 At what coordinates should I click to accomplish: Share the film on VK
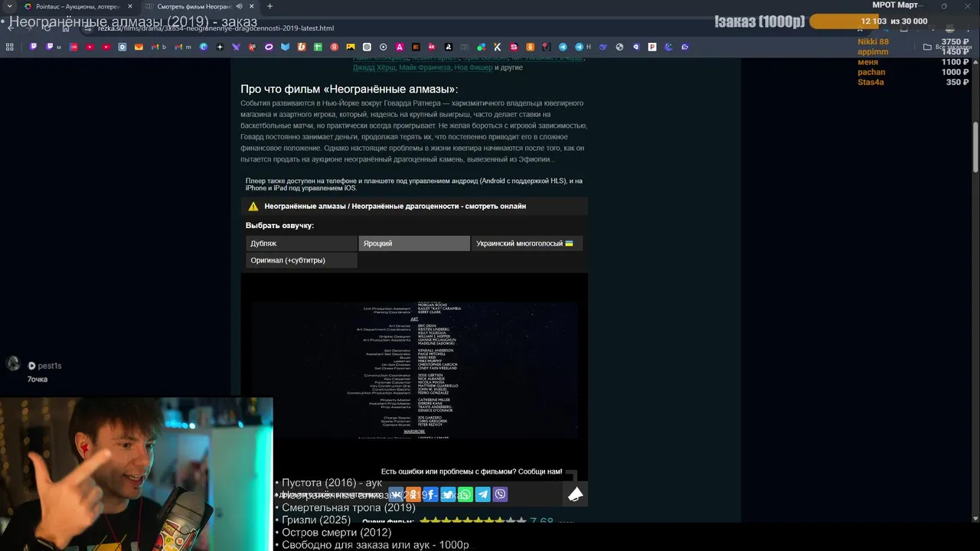click(396, 494)
